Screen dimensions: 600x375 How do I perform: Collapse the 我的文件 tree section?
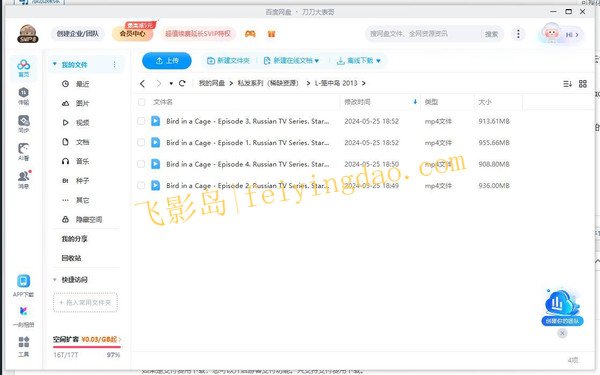click(55, 64)
